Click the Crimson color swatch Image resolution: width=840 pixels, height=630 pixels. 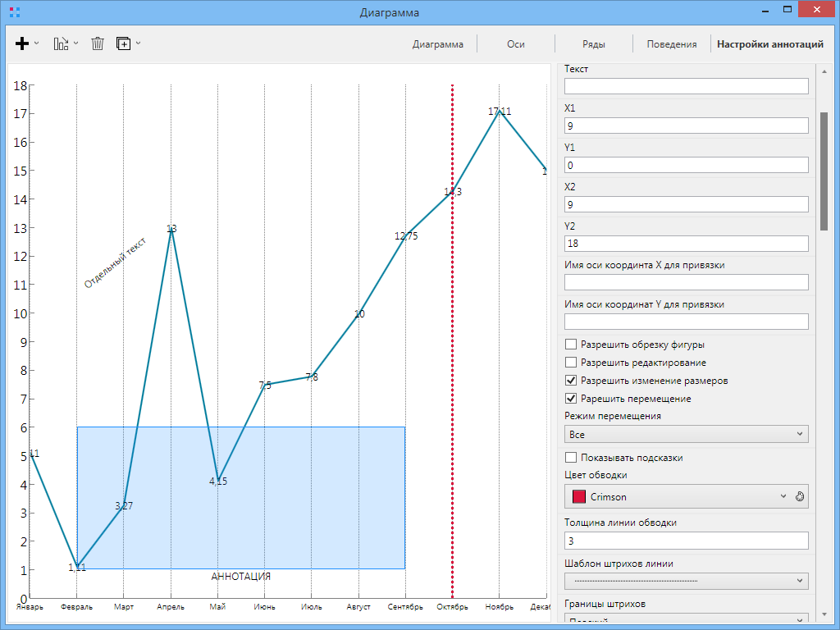pos(579,497)
